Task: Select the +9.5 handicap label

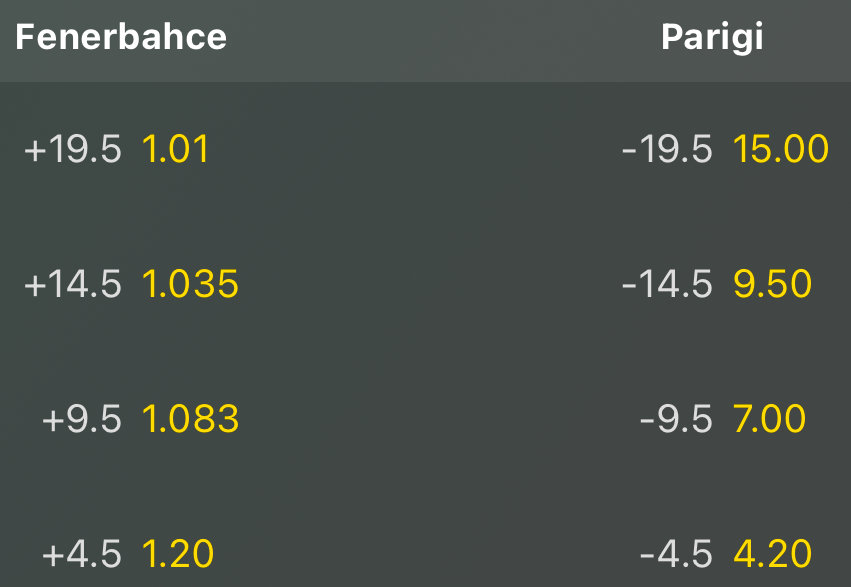Action: point(81,419)
